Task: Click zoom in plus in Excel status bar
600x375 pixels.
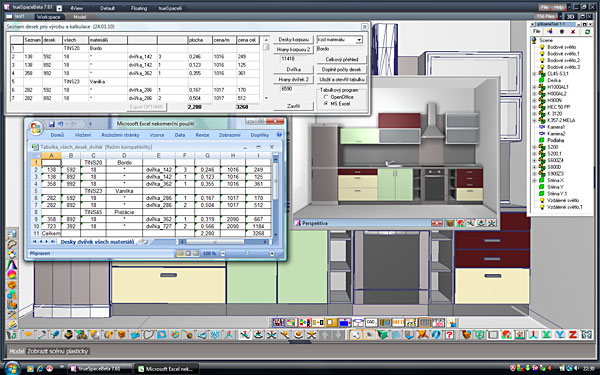Action: (272, 253)
